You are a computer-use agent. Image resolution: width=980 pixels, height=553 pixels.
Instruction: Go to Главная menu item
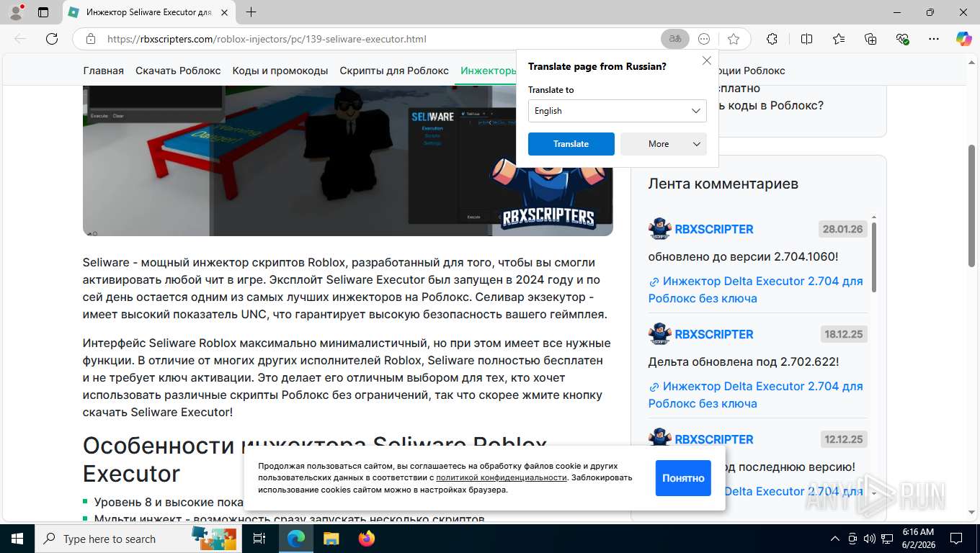104,71
